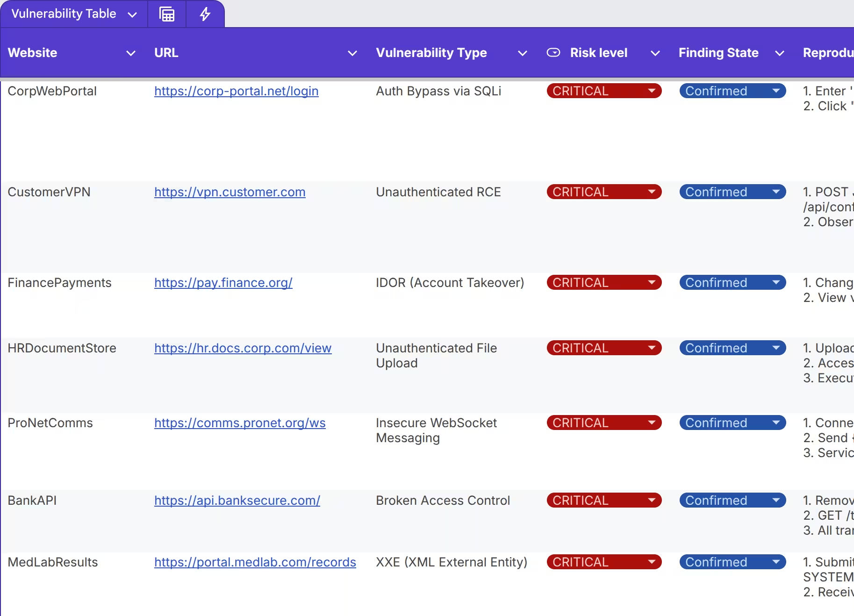Click the Risk level dropdown-chip column icon

553,53
